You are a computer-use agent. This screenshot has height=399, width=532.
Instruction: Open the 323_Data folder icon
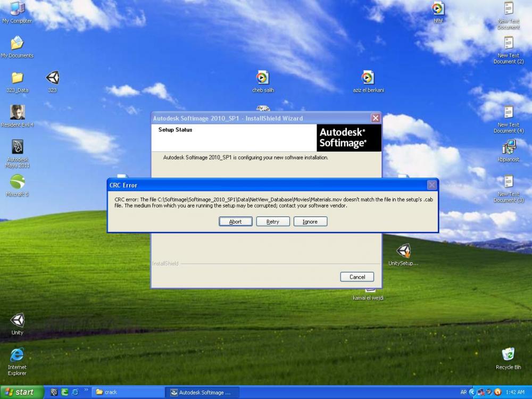click(18, 82)
